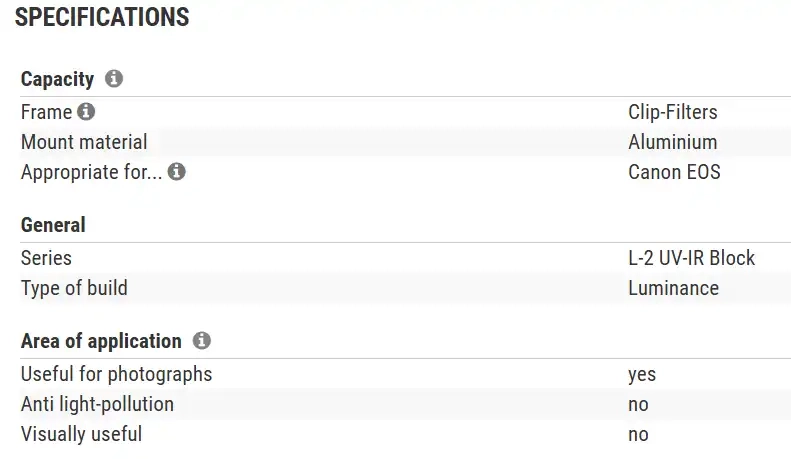This screenshot has height=459, width=791.
Task: Click the 'Anti light-pollution' row label
Action: (97, 404)
